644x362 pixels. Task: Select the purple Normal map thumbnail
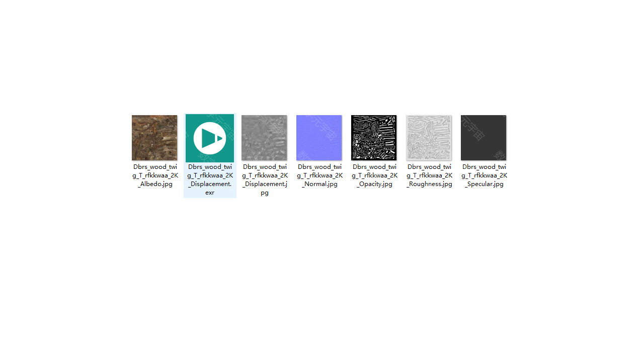(319, 138)
